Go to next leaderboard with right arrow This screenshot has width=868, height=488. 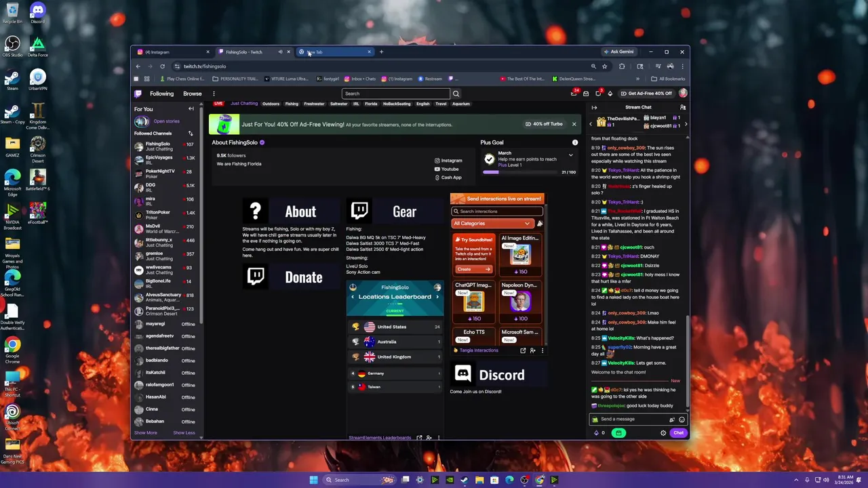(437, 297)
